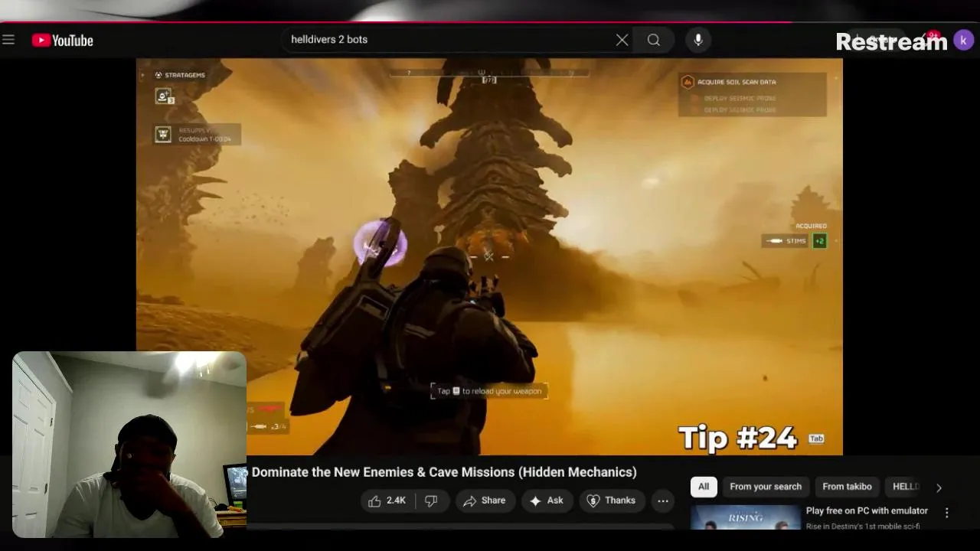The image size is (980, 551).
Task: Click the search magnifier button
Action: [x=653, y=40]
